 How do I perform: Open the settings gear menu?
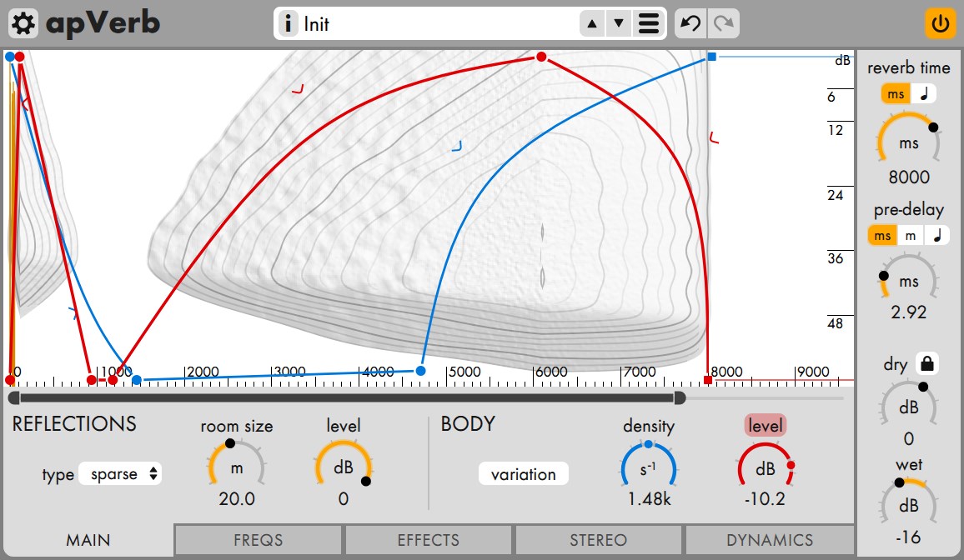pos(23,24)
